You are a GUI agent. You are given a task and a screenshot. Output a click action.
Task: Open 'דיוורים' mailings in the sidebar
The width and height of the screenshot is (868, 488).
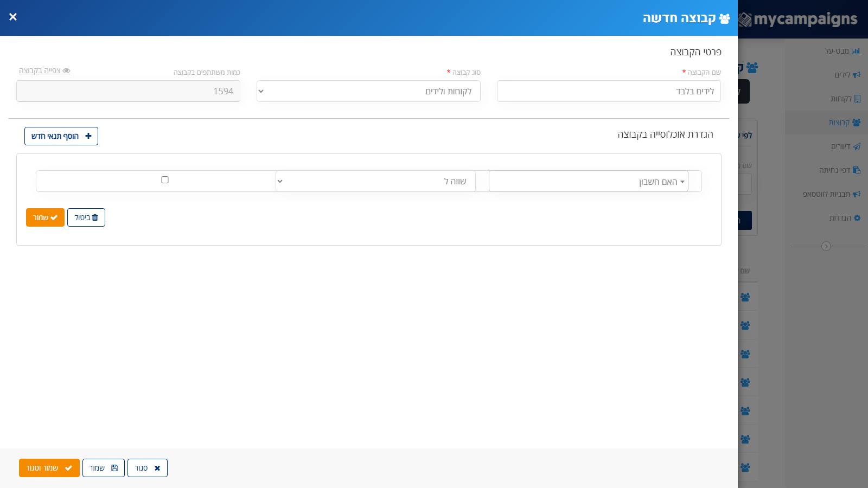coord(845,146)
